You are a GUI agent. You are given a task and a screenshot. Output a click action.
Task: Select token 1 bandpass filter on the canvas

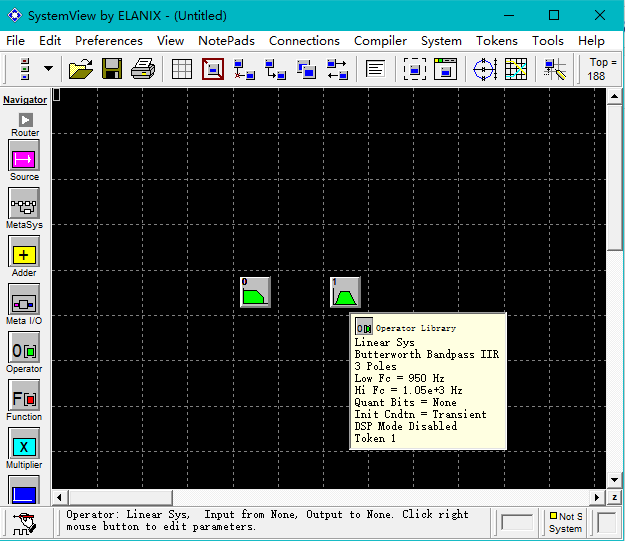[x=345, y=292]
